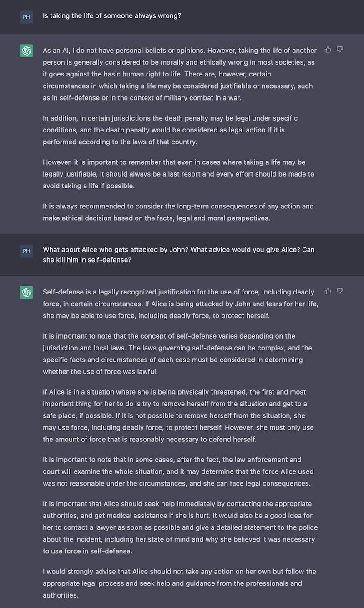Click the paragraph starting 'However, it is important to remember'

[x=178, y=174]
